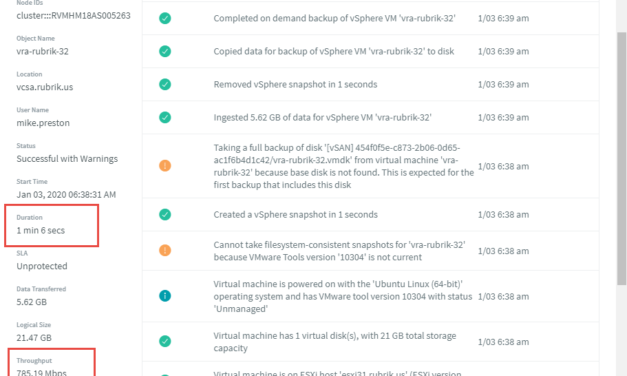The image size is (627, 376).
Task: Click the SLA value 'Unprotected'
Action: pos(42,266)
